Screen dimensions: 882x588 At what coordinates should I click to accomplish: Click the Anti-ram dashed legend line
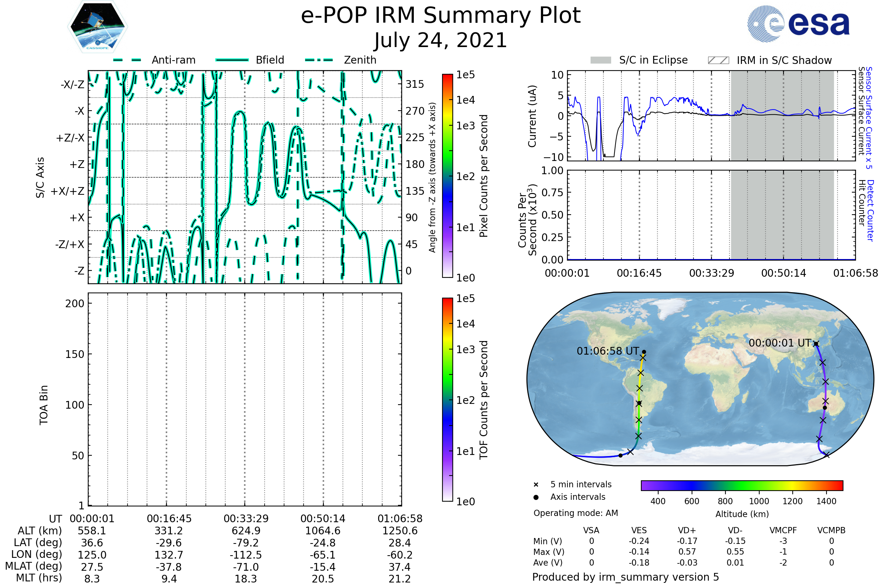(x=127, y=60)
